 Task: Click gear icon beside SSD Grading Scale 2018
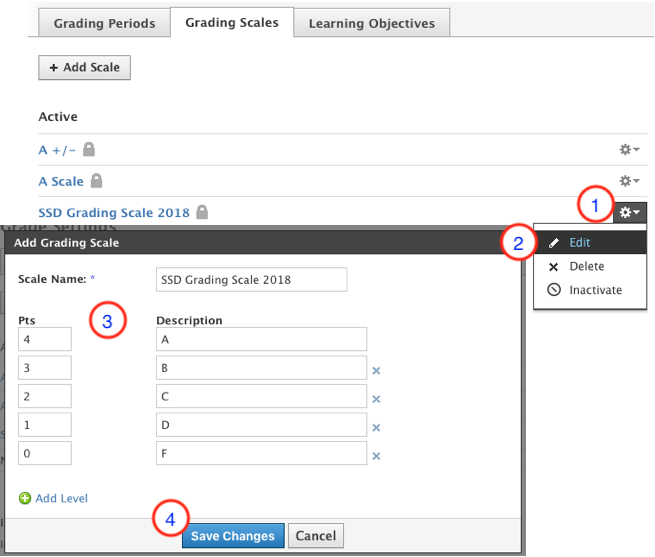(x=630, y=212)
